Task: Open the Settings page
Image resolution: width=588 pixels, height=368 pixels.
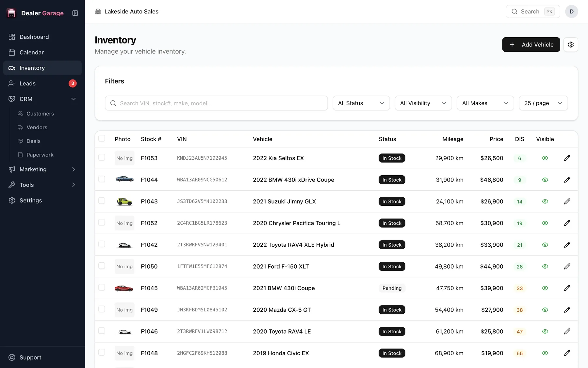Action: click(x=42, y=201)
